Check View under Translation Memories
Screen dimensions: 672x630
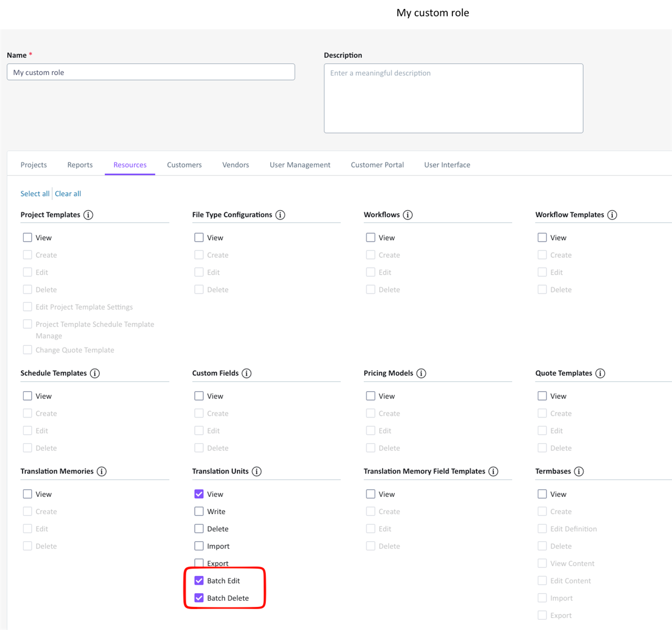coord(27,494)
